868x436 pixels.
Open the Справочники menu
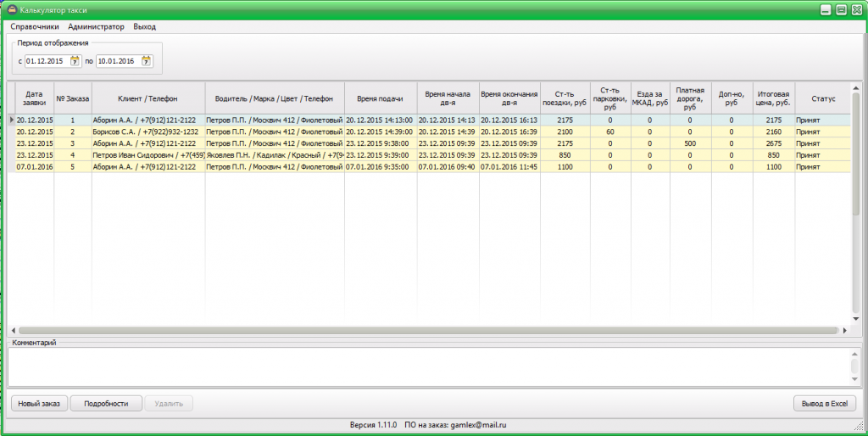point(35,26)
